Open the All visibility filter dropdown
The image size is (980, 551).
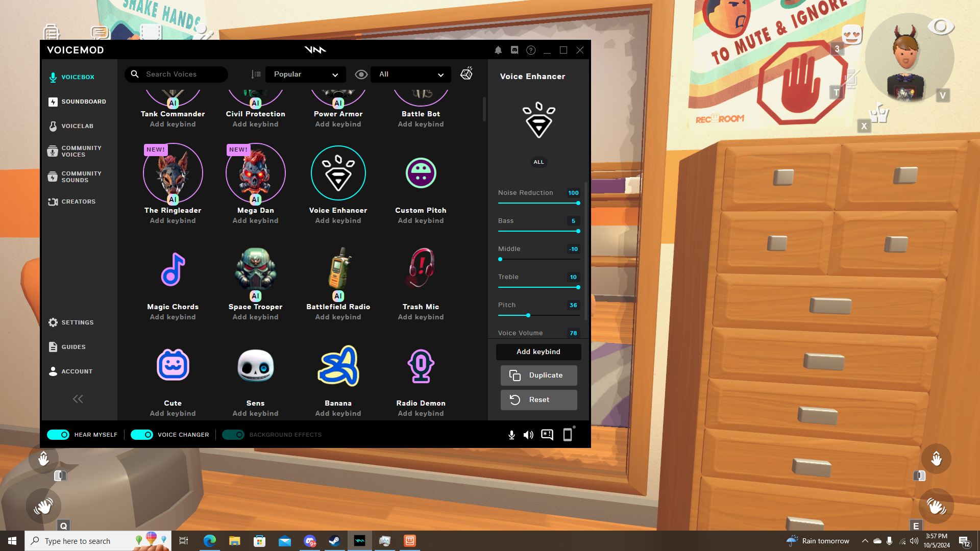click(411, 74)
